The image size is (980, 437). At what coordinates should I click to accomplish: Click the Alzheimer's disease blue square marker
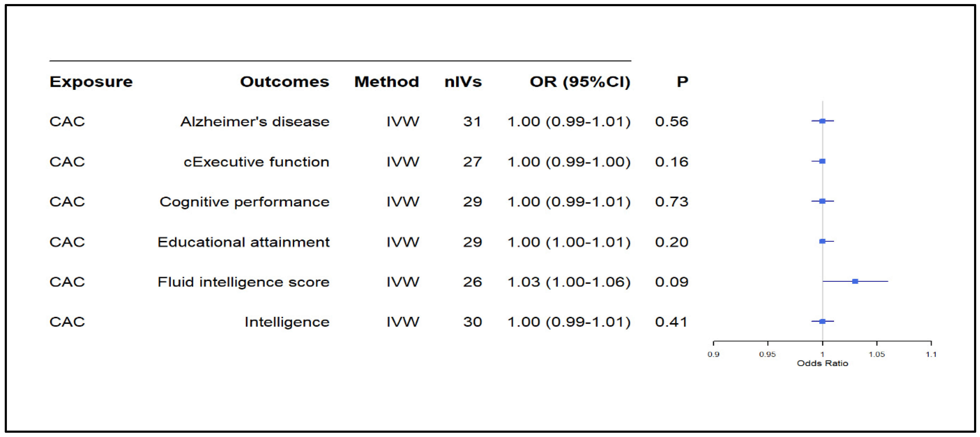pos(822,121)
